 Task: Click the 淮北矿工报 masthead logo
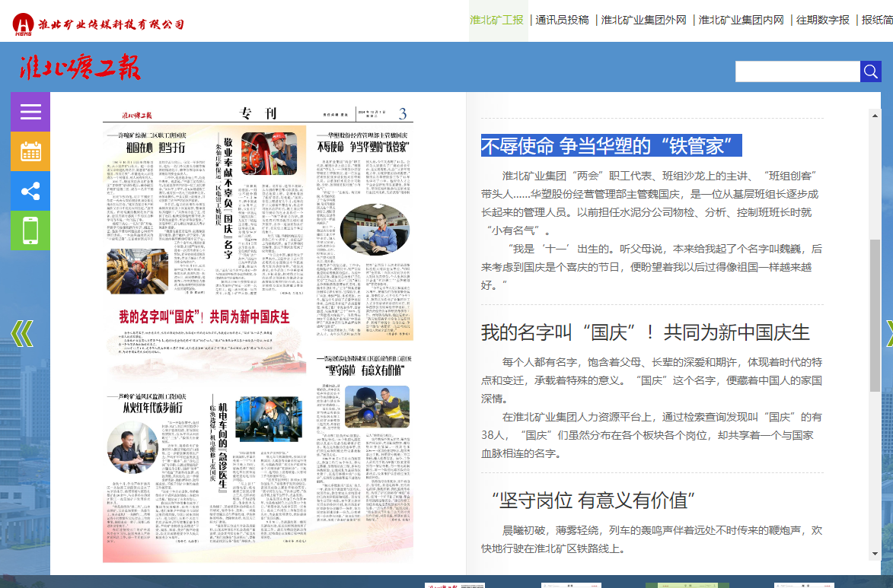coord(81,68)
